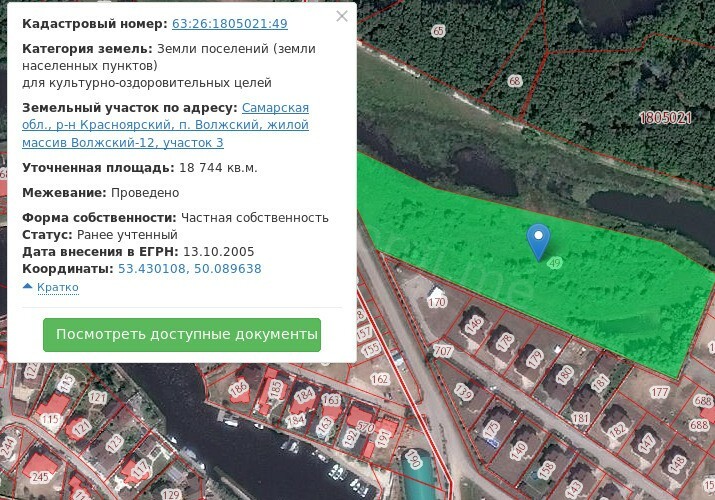Image resolution: width=715 pixels, height=500 pixels.
Task: Open cadastral number 63:26:1805021:49 link
Action: (229, 23)
